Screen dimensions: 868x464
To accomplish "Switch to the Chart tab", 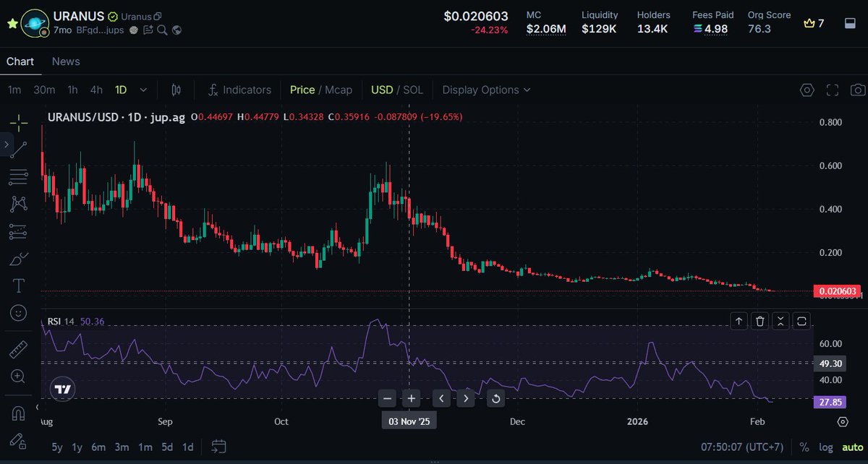I will 20,61.
